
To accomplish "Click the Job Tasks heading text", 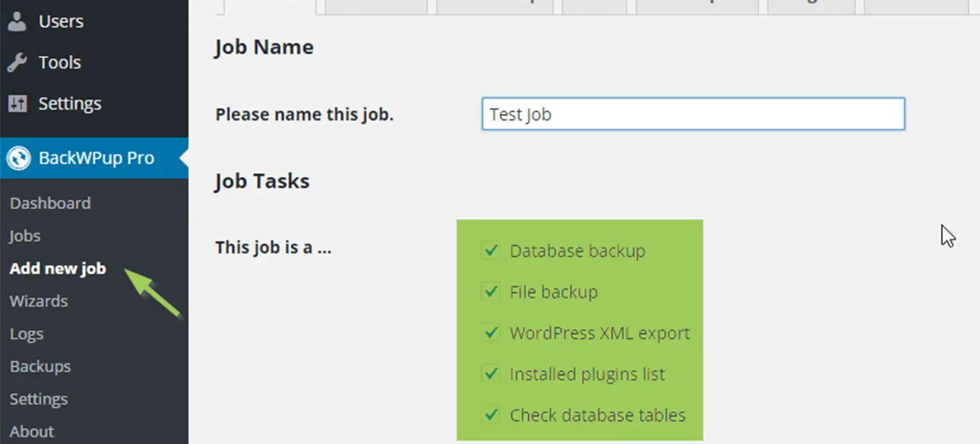I will click(262, 181).
